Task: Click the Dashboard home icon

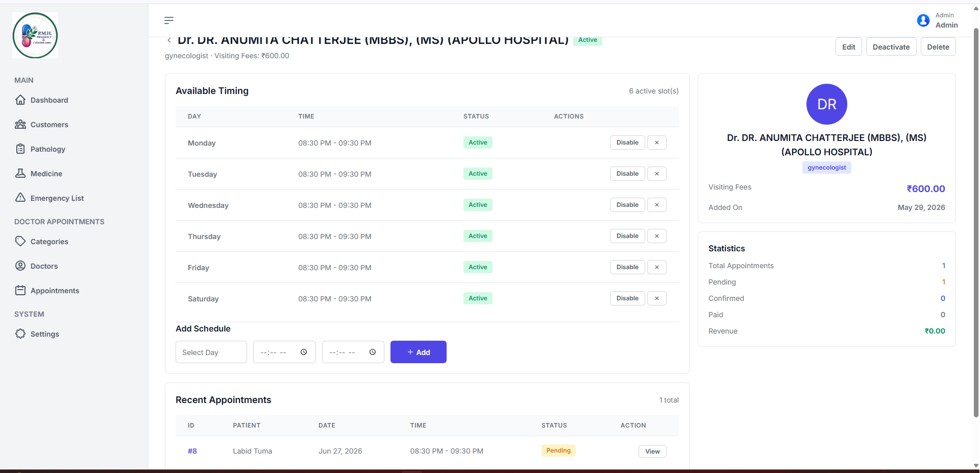Action: pyautogui.click(x=20, y=100)
